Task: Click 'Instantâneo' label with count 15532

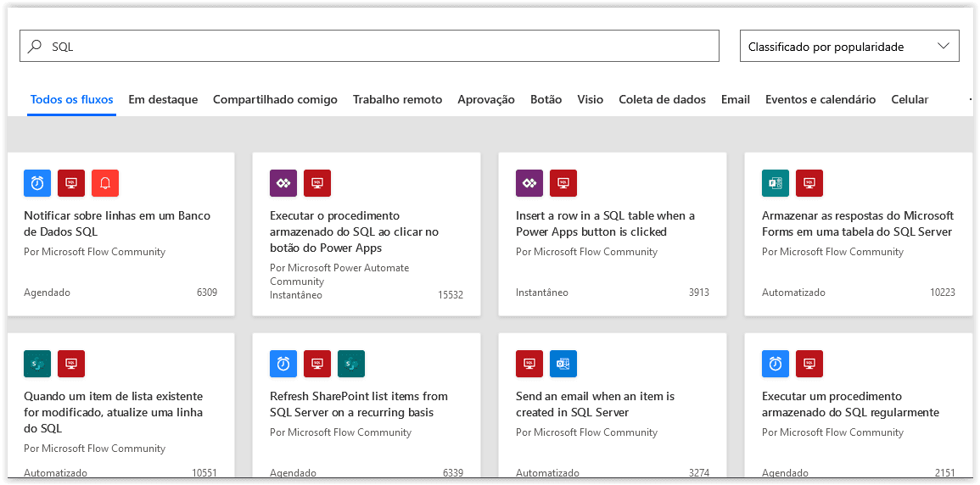Action: click(x=296, y=294)
